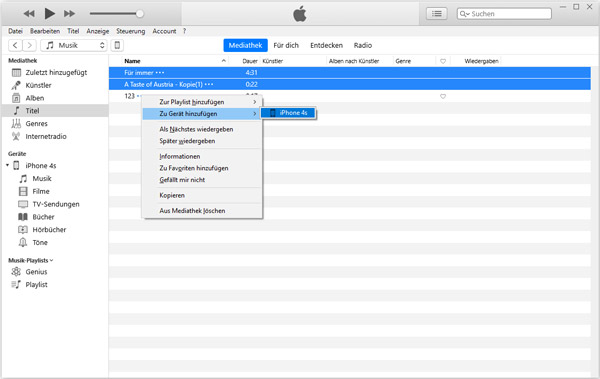Choose iPhone 4s in the submenu

pyautogui.click(x=289, y=113)
